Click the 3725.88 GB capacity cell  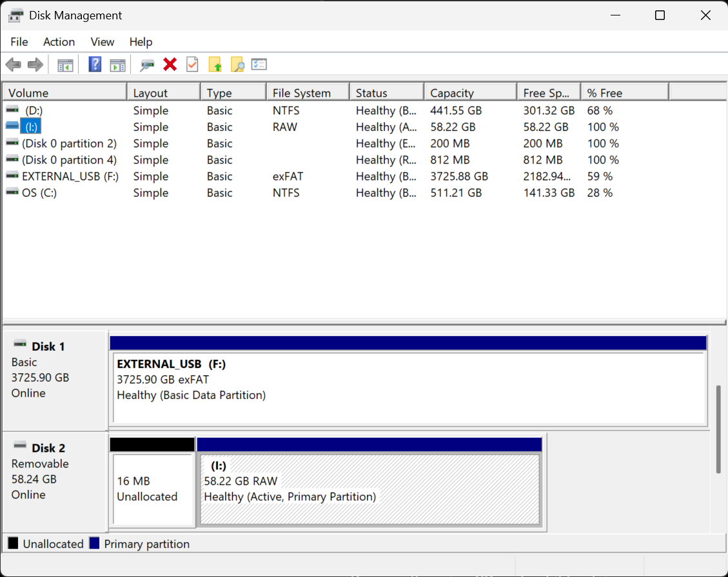coord(459,177)
